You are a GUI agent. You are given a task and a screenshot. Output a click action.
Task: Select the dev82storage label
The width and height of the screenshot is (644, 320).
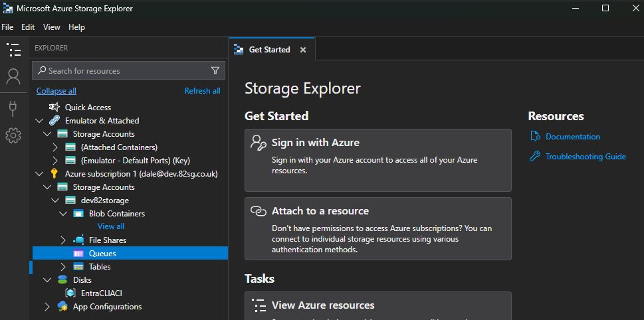(x=105, y=200)
